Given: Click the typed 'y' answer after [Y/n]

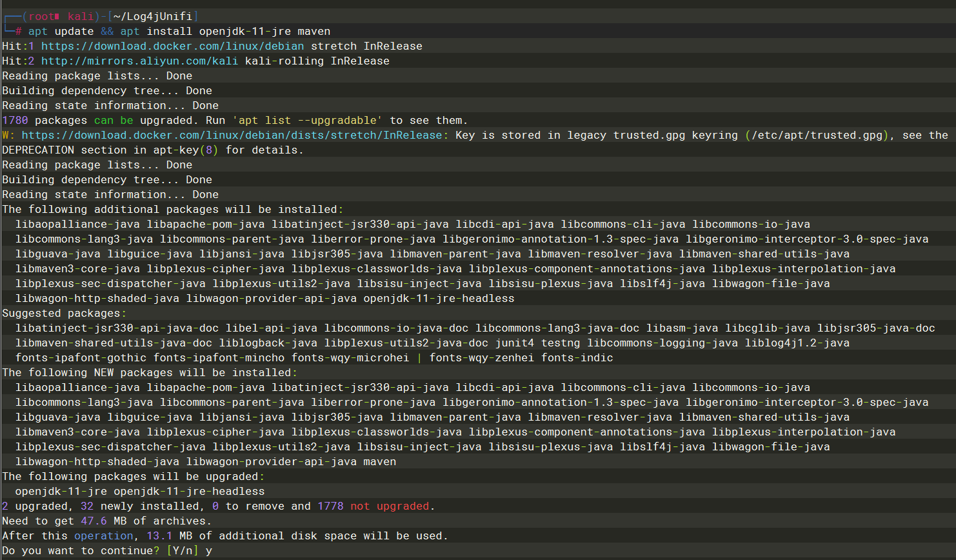Looking at the screenshot, I should (209, 550).
